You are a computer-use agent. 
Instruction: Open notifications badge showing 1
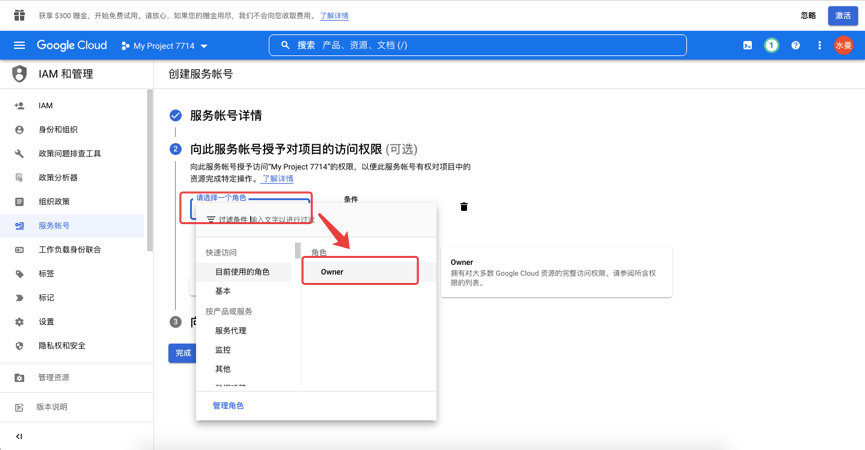(771, 45)
